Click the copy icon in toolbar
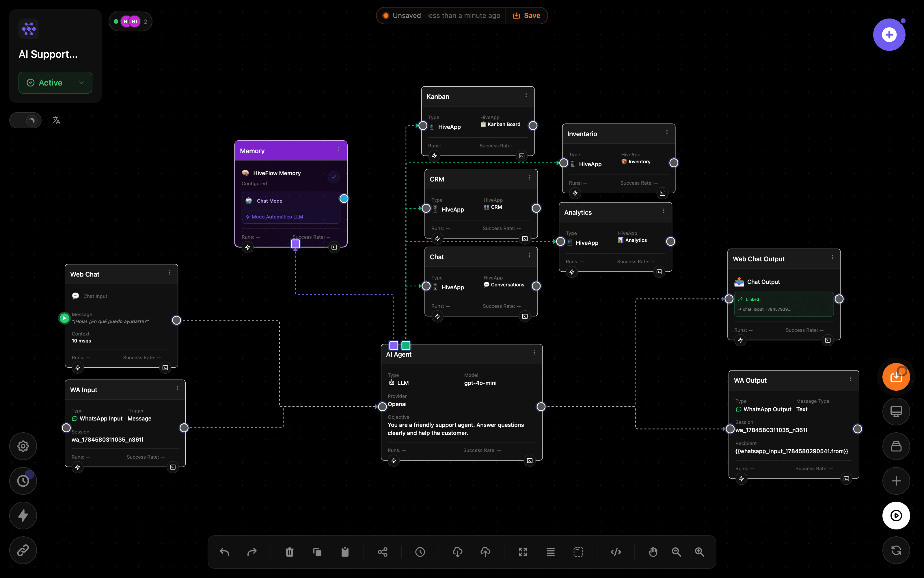The image size is (924, 578). (x=317, y=552)
